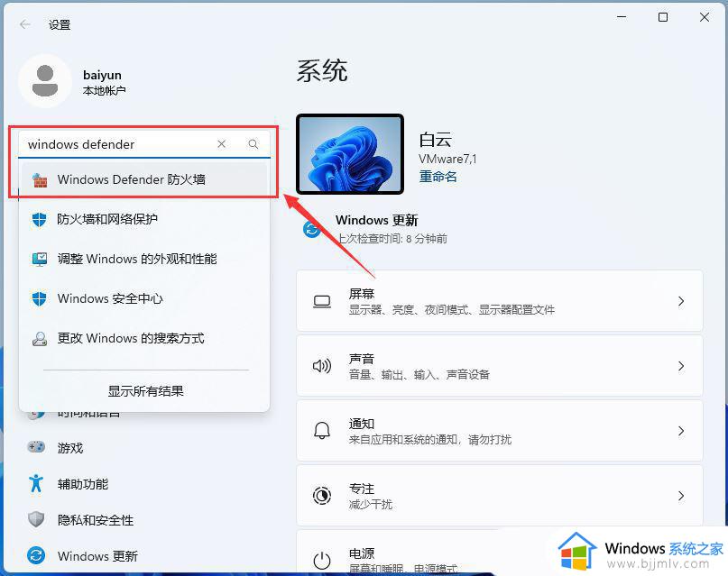Open the 屏幕 display settings card
728x576 pixels.
(499, 301)
